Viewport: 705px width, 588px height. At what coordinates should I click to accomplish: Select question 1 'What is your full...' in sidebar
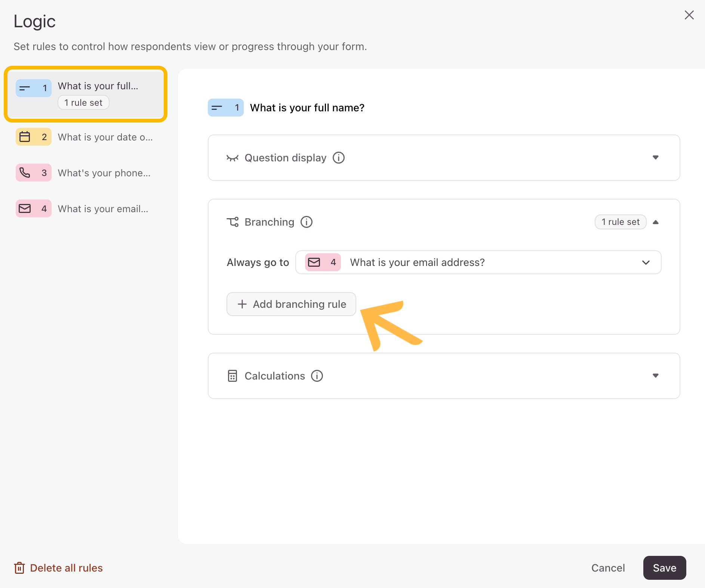click(x=86, y=94)
